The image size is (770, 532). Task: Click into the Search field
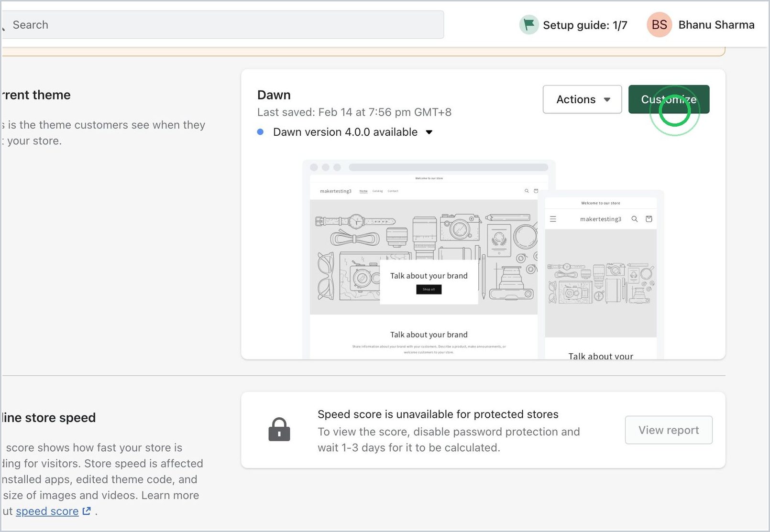(x=223, y=25)
